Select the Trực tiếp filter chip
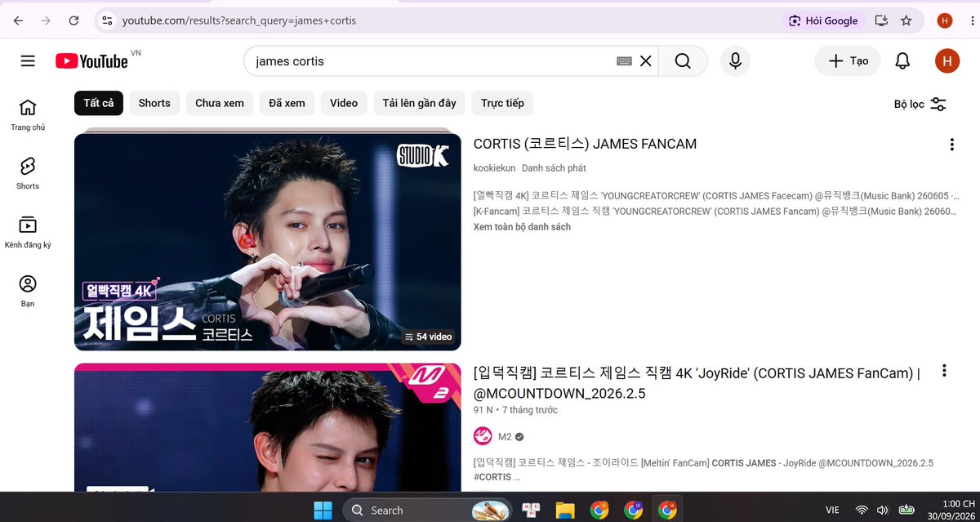Viewport: 980px width, 522px height. tap(502, 103)
